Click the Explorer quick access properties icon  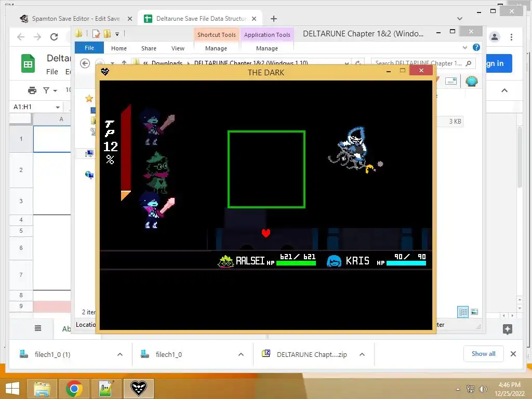96,34
